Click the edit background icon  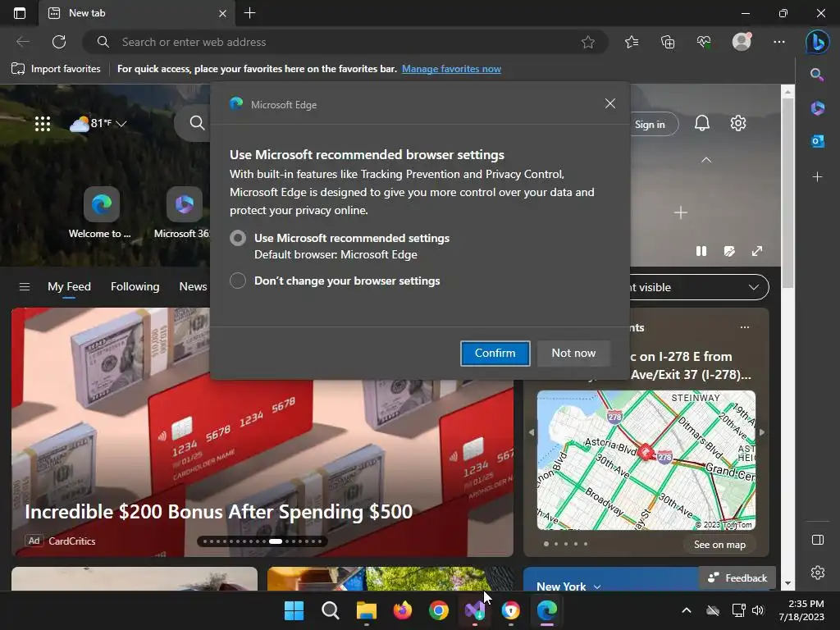(x=729, y=251)
